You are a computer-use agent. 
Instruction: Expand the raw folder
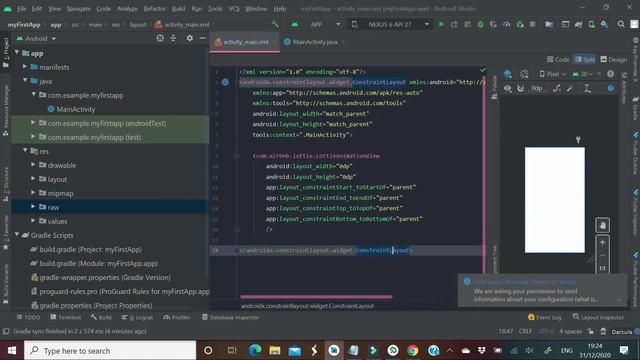(33, 207)
